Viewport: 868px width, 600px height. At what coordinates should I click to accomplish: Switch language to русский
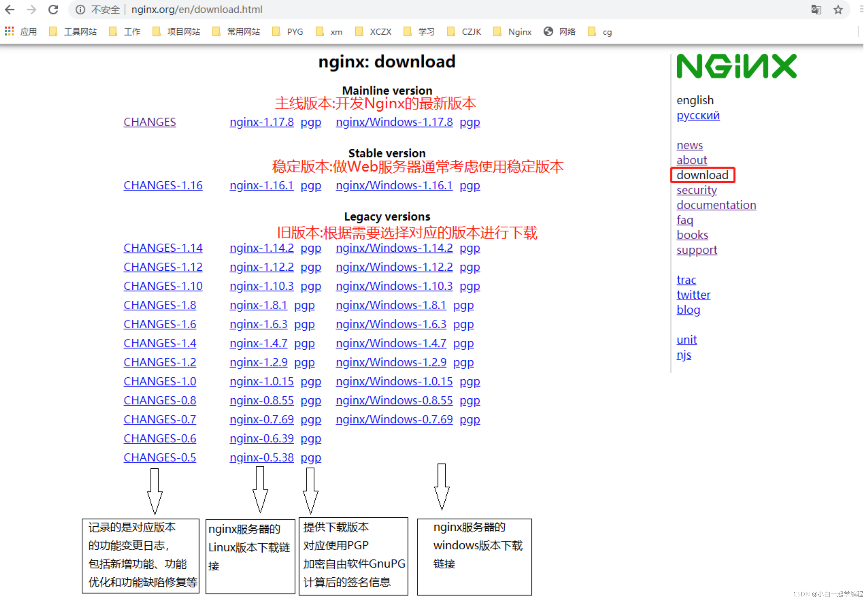[x=698, y=115]
